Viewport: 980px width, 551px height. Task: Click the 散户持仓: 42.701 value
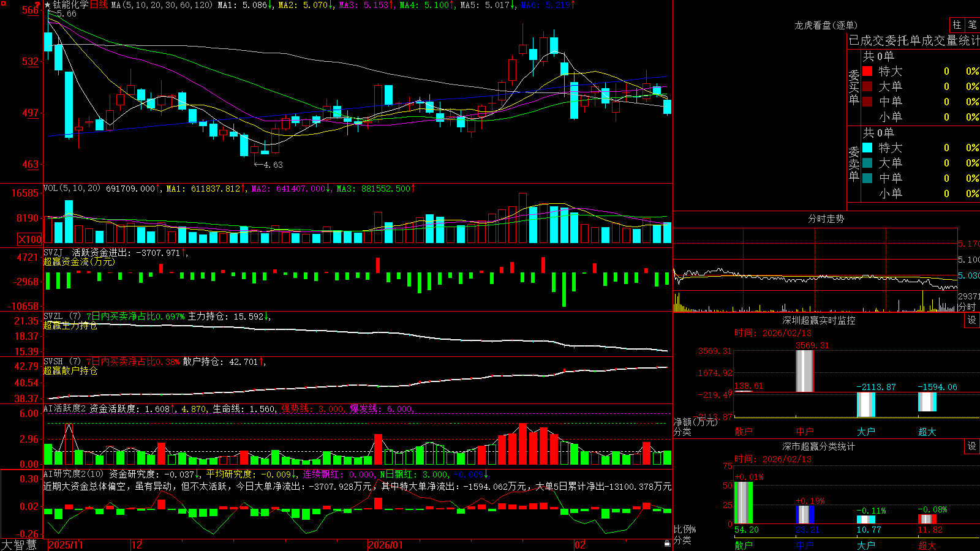click(x=221, y=362)
